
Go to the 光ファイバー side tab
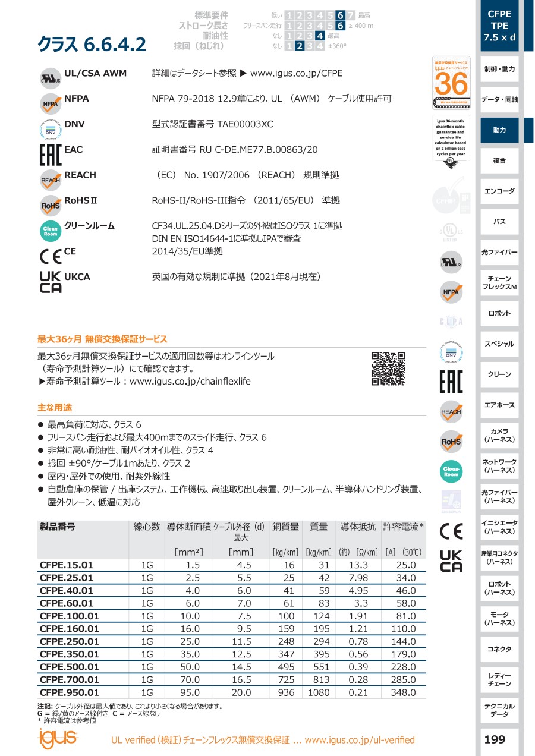[x=499, y=253]
